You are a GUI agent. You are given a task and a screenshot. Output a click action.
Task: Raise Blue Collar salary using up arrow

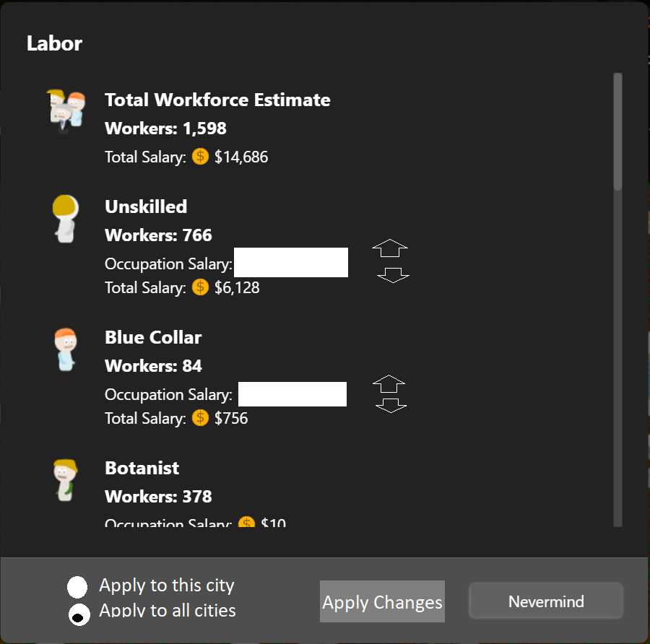(x=389, y=383)
